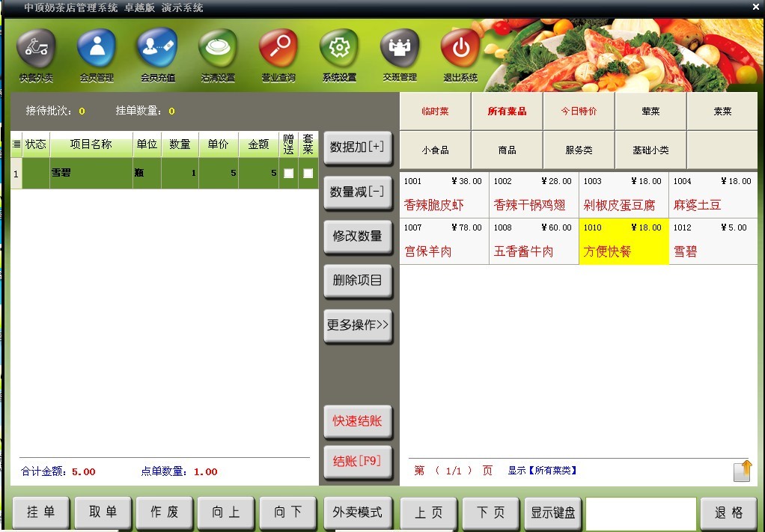Switch to the 素菜 category tab
Viewport: 765px width, 532px height.
pos(722,111)
